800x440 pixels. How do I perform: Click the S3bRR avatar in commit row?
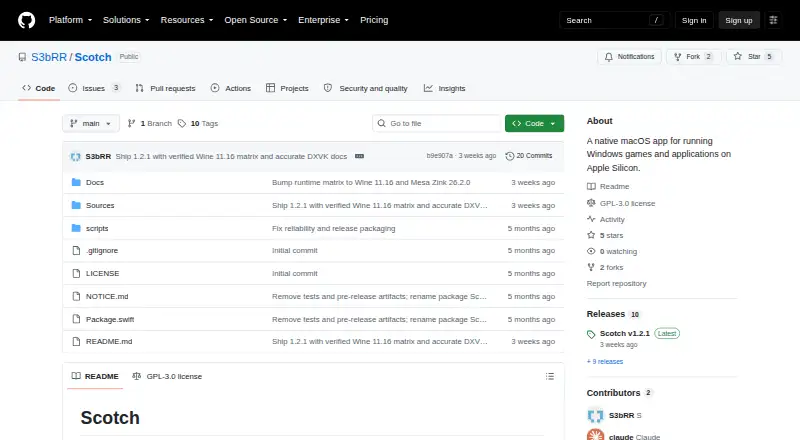tap(76, 156)
